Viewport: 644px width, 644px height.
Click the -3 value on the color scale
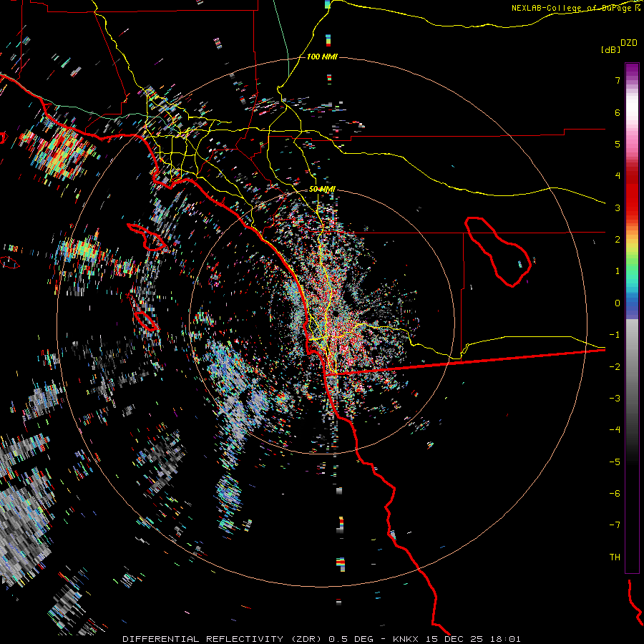click(x=615, y=399)
